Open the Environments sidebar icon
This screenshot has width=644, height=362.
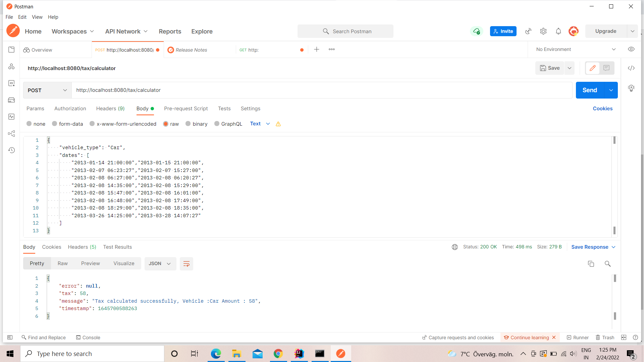[x=11, y=83]
